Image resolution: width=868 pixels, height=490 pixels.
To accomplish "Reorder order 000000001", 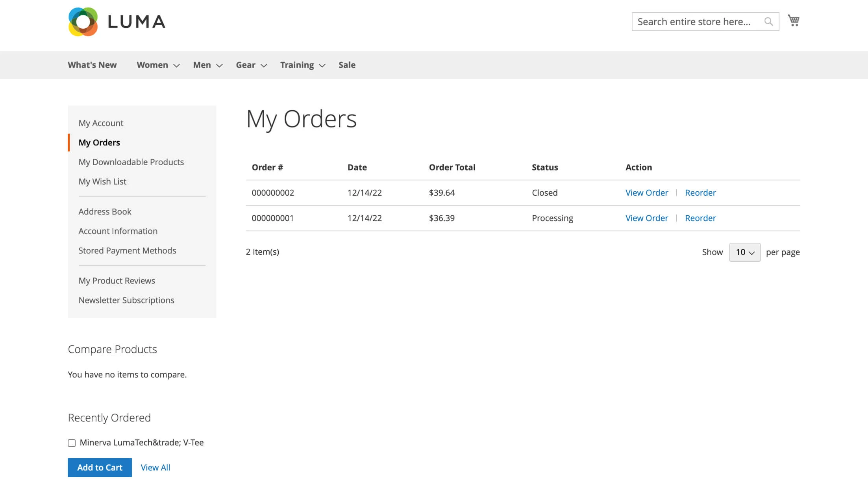I will coord(700,218).
